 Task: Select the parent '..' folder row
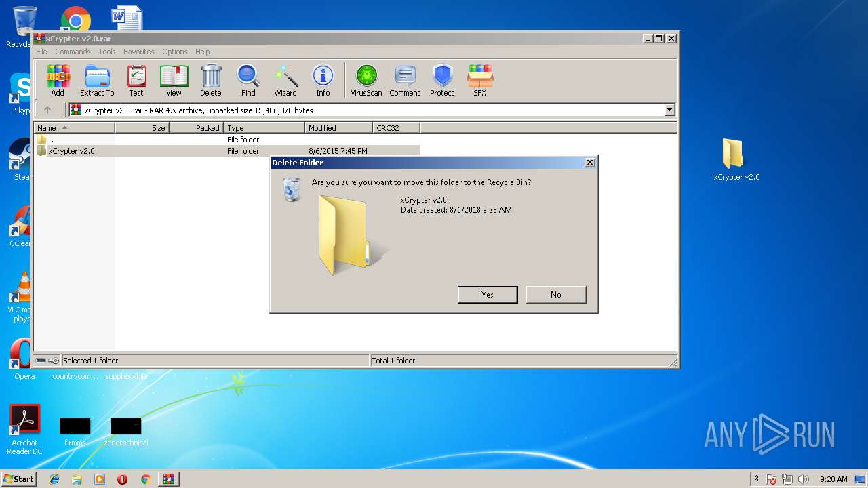[227, 140]
